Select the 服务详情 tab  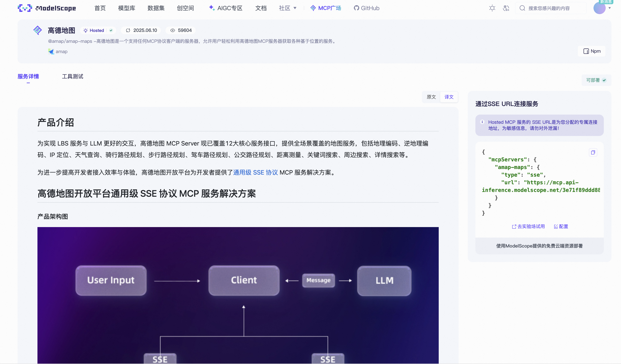28,76
